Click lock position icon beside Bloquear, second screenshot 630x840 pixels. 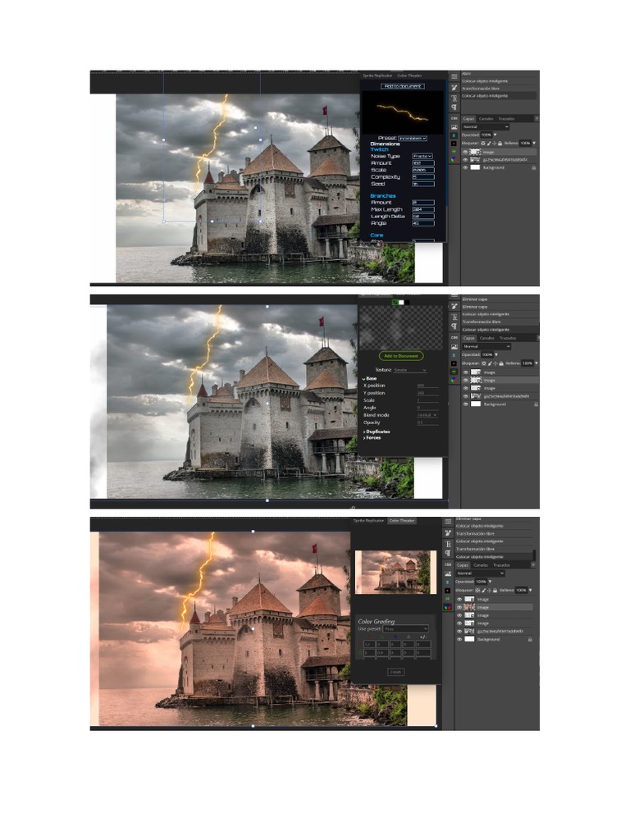pos(495,363)
